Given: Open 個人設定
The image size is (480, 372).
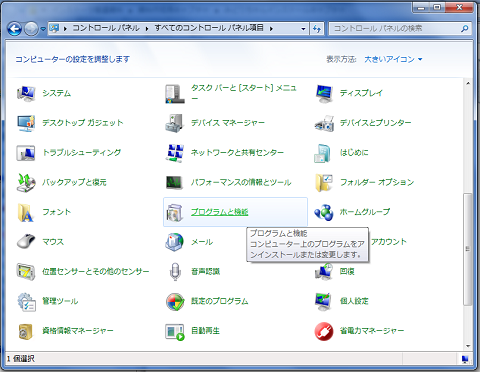Looking at the screenshot, I should (x=342, y=301).
